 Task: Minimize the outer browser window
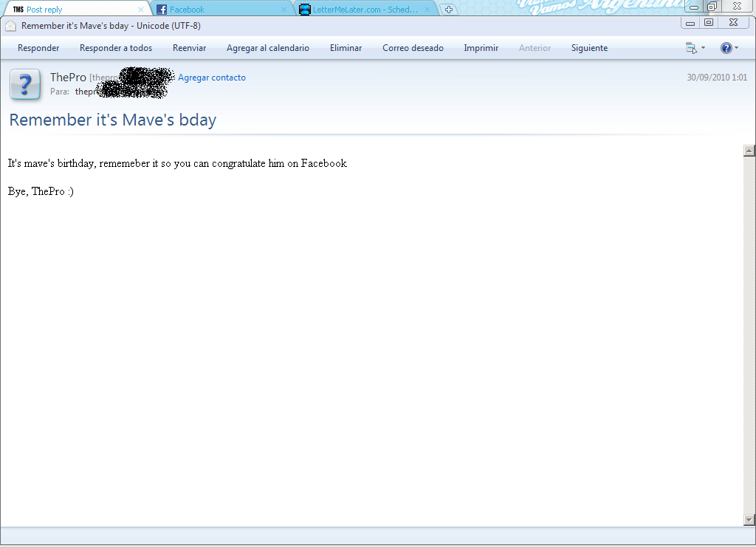click(694, 6)
